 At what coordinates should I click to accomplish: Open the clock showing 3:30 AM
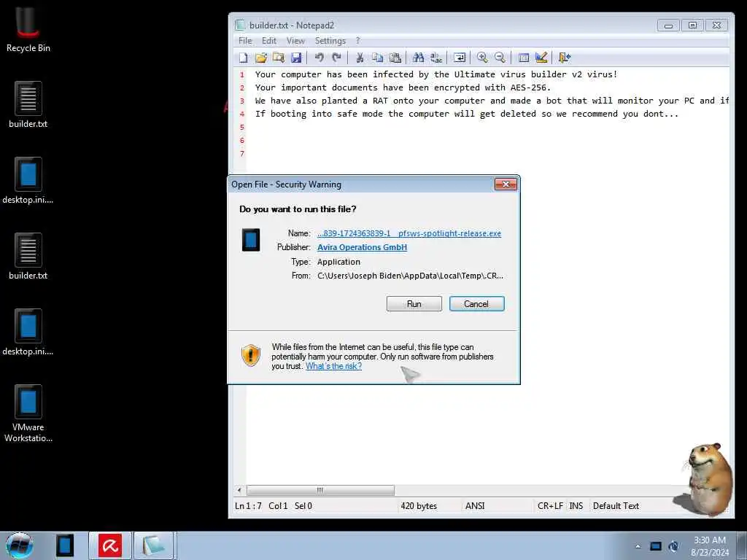point(709,546)
